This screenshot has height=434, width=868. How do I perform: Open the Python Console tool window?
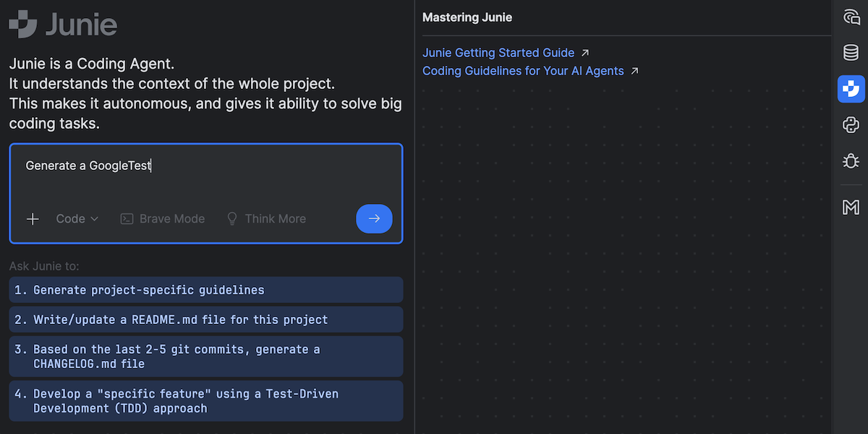point(851,125)
